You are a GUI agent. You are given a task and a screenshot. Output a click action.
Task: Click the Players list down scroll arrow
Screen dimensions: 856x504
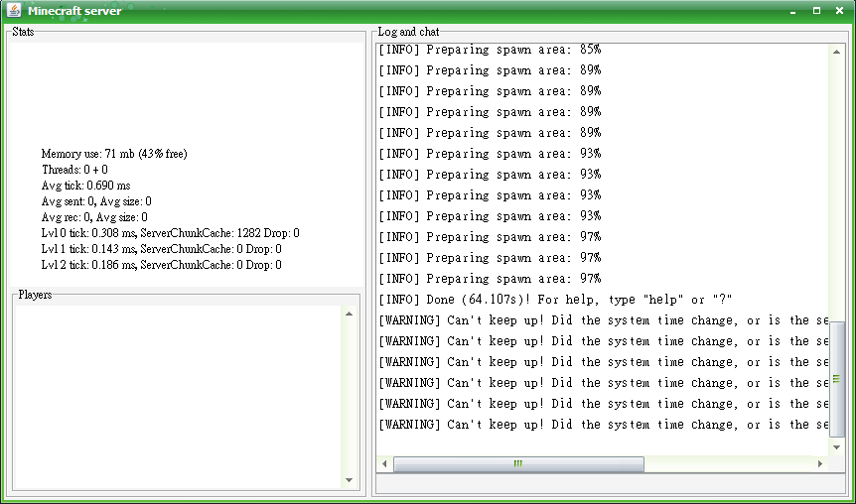click(x=349, y=480)
